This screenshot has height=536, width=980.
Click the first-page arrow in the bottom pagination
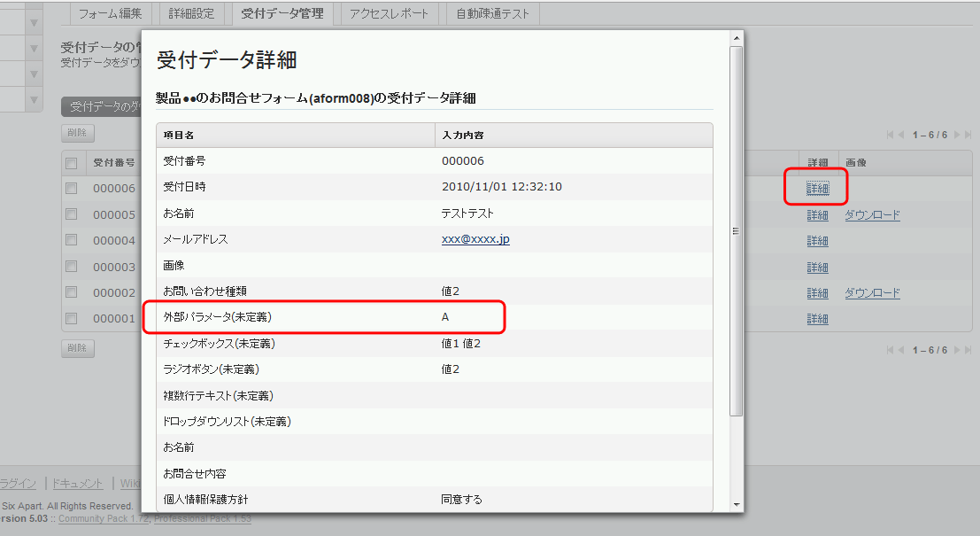891,349
